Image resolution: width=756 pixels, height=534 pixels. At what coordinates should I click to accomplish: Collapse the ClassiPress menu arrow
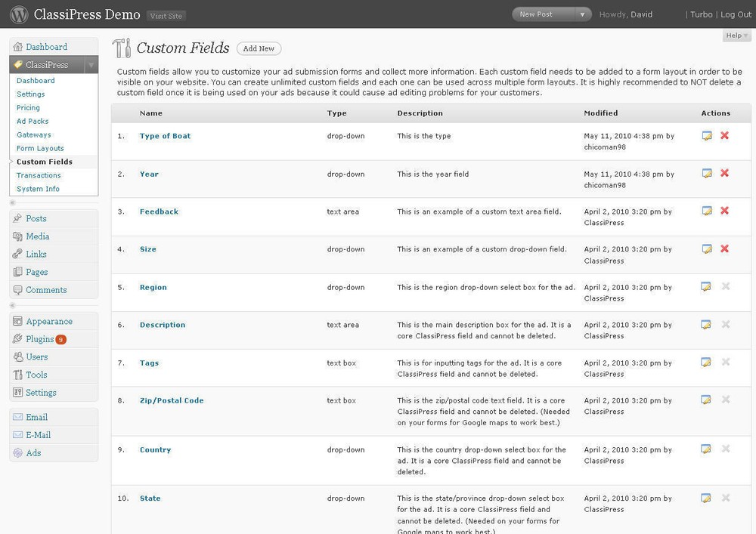[x=91, y=64]
